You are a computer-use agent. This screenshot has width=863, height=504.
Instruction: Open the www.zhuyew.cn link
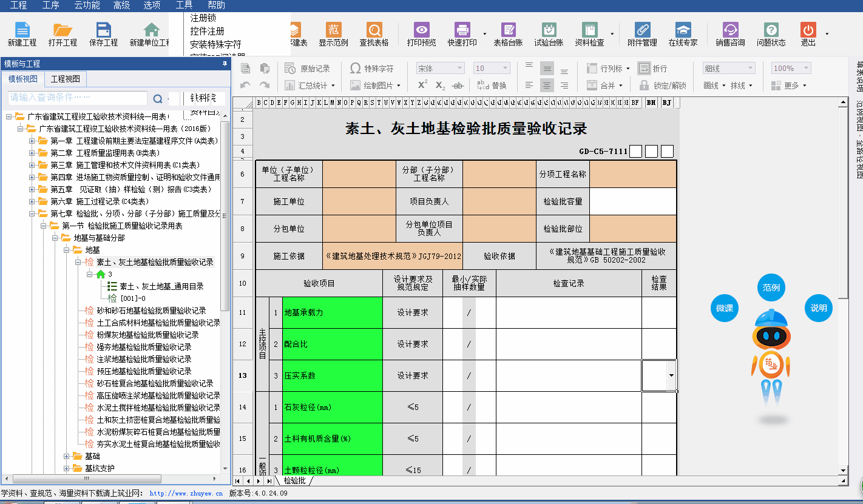[x=186, y=494]
